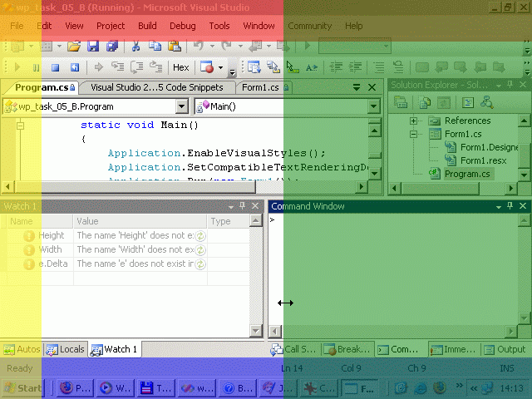Click the Restart debugging icon

[74, 67]
